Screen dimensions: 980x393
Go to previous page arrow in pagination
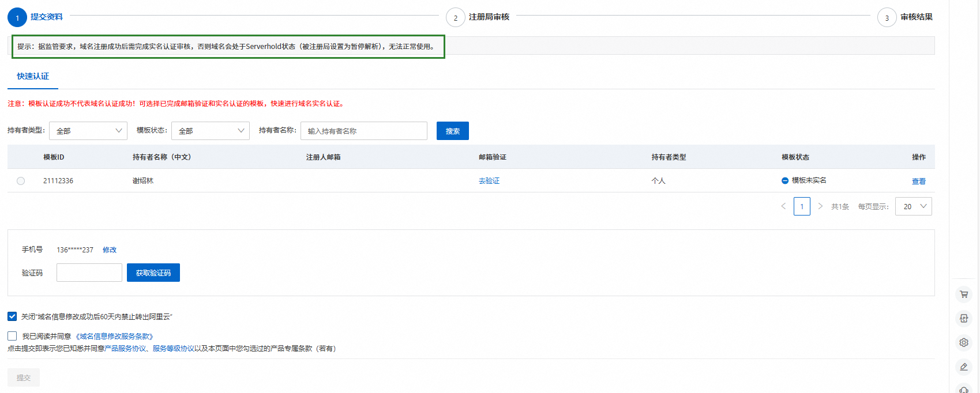point(783,206)
